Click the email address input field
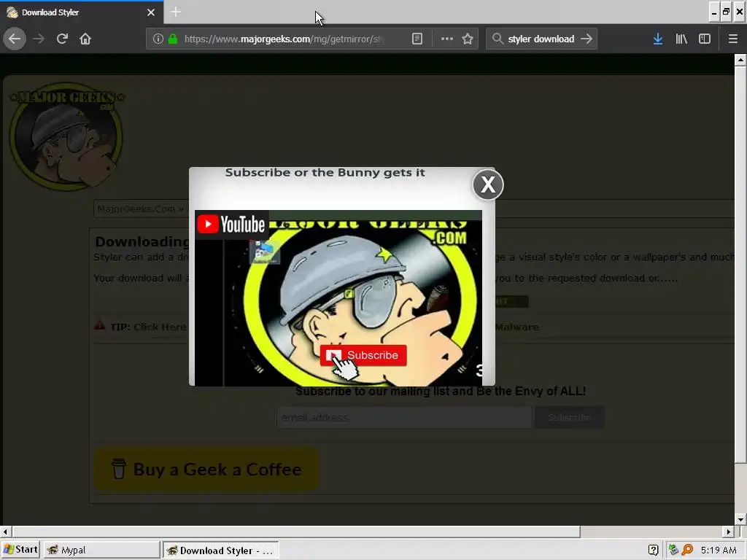 [x=404, y=417]
